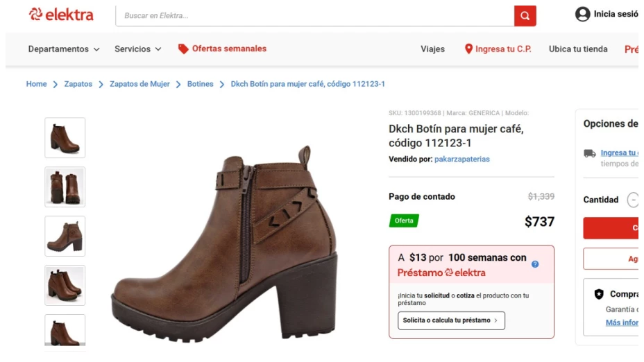
Task: Click Solicita o calcula tu préstamo
Action: 451,320
